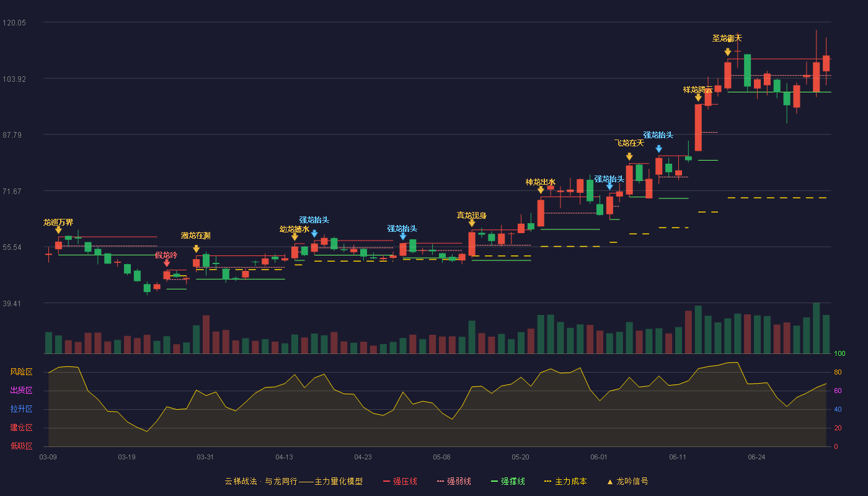This screenshot has width=868, height=496.
Task: Click the 幼龙嬉水 yellow arrow marker
Action: (x=294, y=237)
